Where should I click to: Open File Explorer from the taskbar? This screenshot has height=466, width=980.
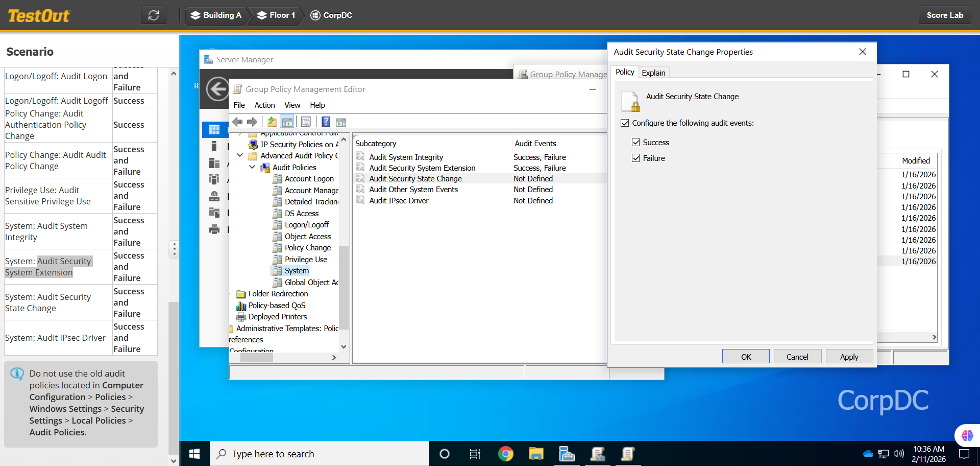[536, 454]
